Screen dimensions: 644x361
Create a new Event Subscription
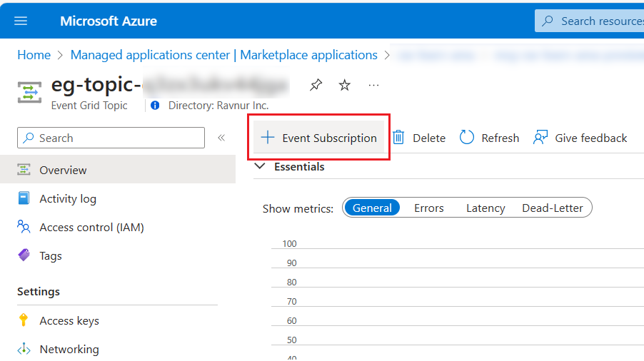point(318,138)
